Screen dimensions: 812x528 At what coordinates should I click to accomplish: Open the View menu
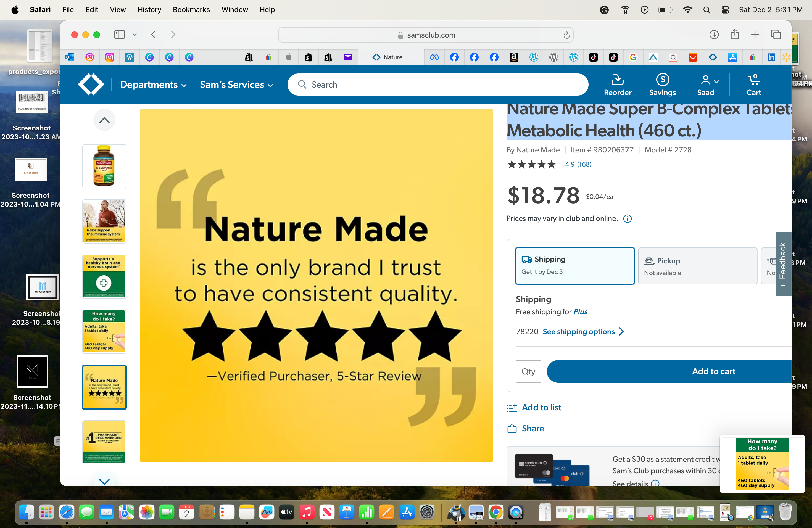click(x=117, y=10)
